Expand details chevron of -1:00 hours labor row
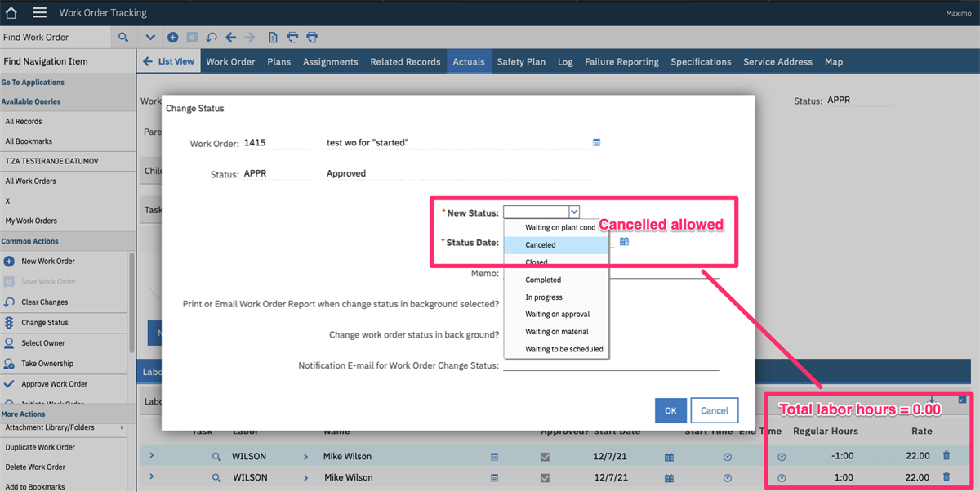Viewport: 980px width, 492px height. 152,456
